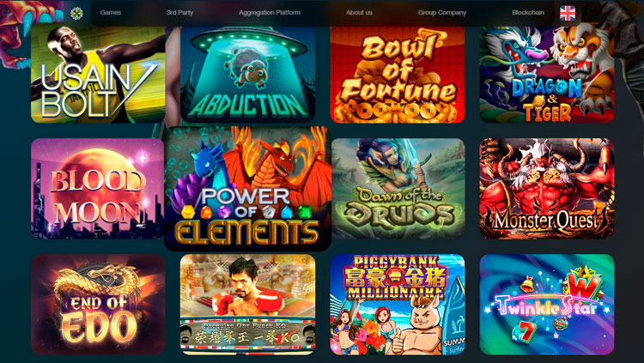The width and height of the screenshot is (644, 363).
Task: Launch the Twinkle Star game
Action: [x=547, y=305]
